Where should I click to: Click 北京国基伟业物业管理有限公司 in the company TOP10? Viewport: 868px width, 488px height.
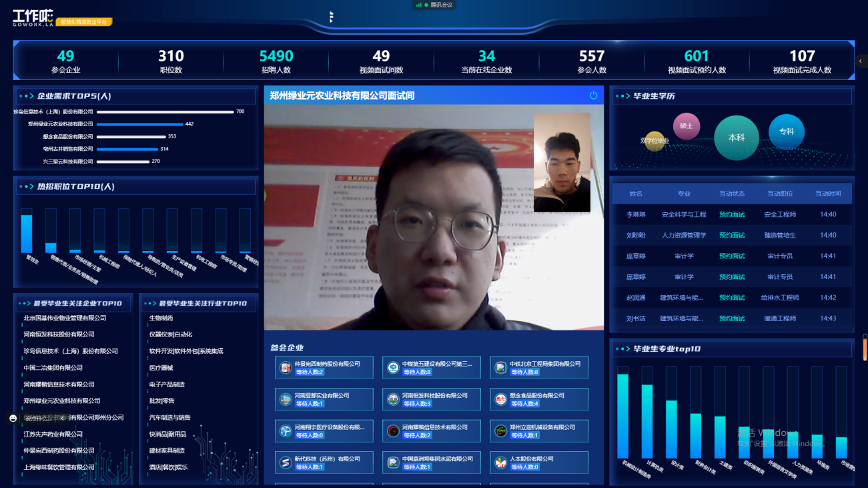coord(65,318)
